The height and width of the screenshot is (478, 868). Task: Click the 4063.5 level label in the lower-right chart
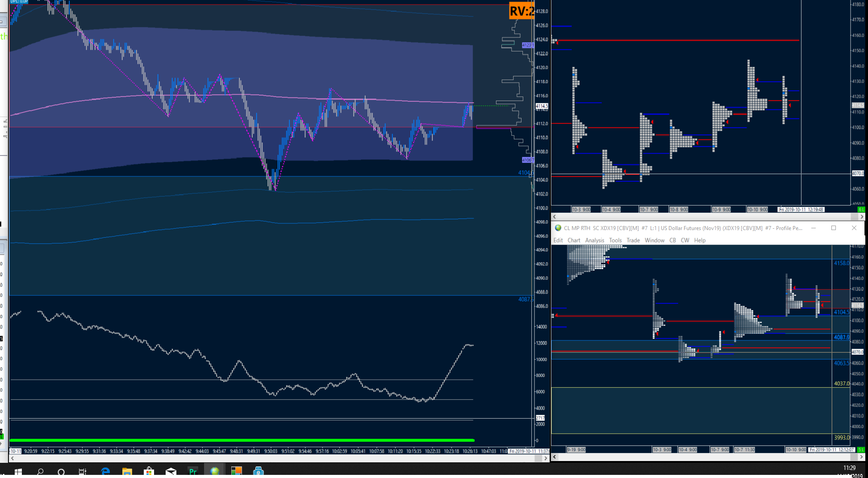click(x=841, y=363)
